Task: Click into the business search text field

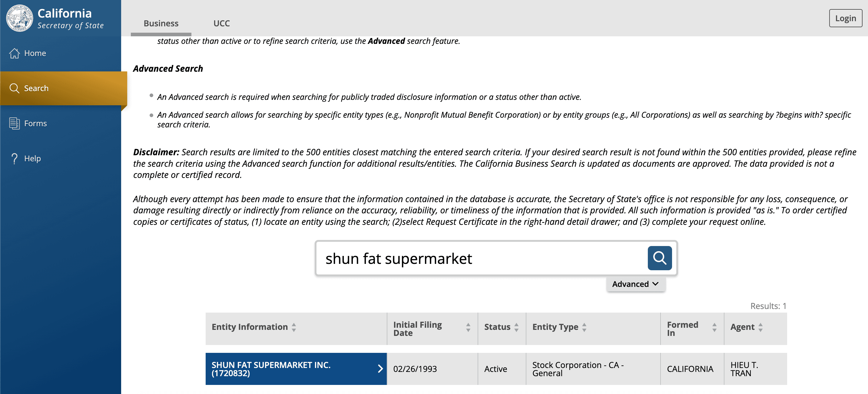Action: (479, 259)
